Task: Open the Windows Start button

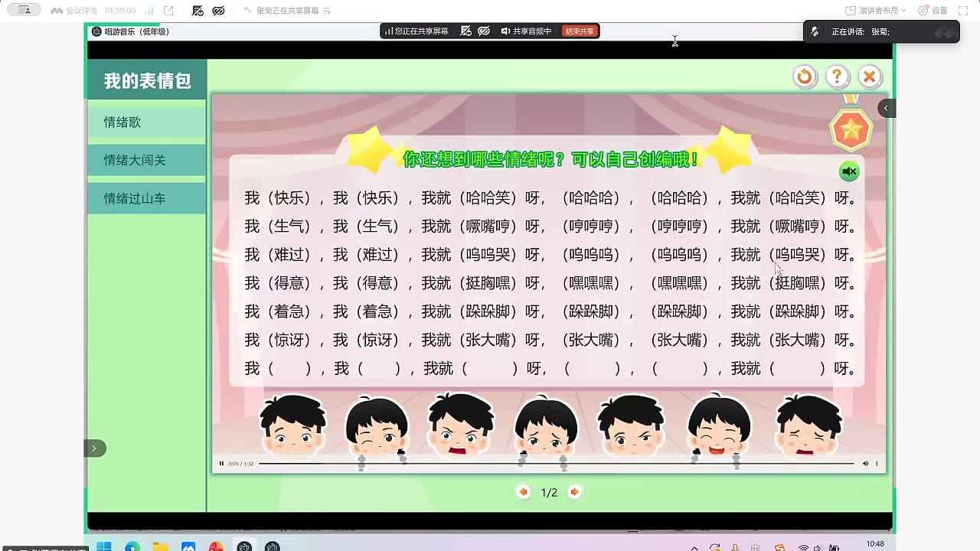Action: point(104,546)
